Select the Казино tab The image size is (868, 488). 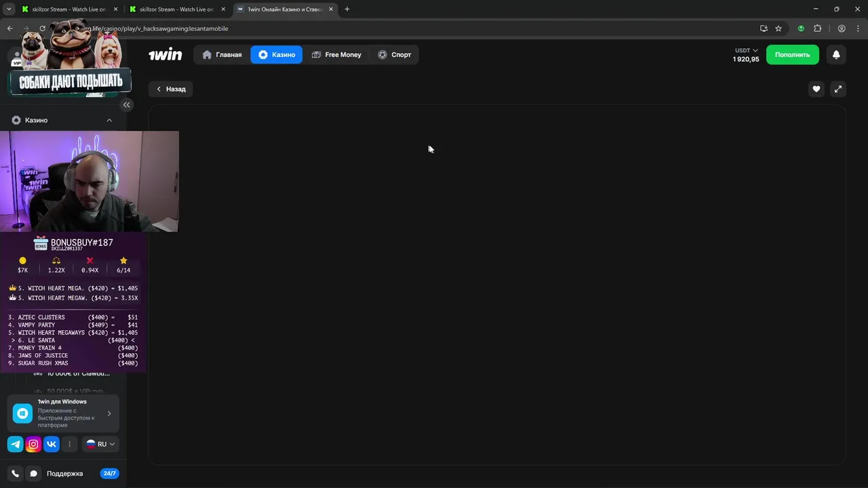point(277,55)
